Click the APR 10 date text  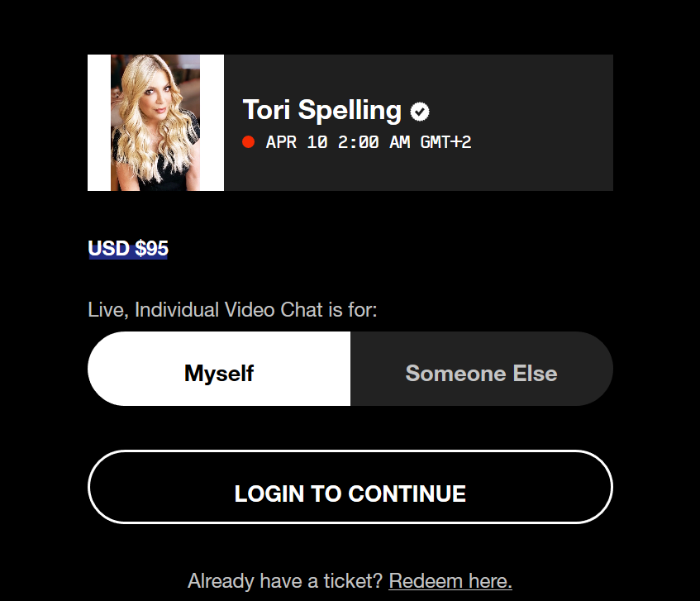tap(297, 142)
